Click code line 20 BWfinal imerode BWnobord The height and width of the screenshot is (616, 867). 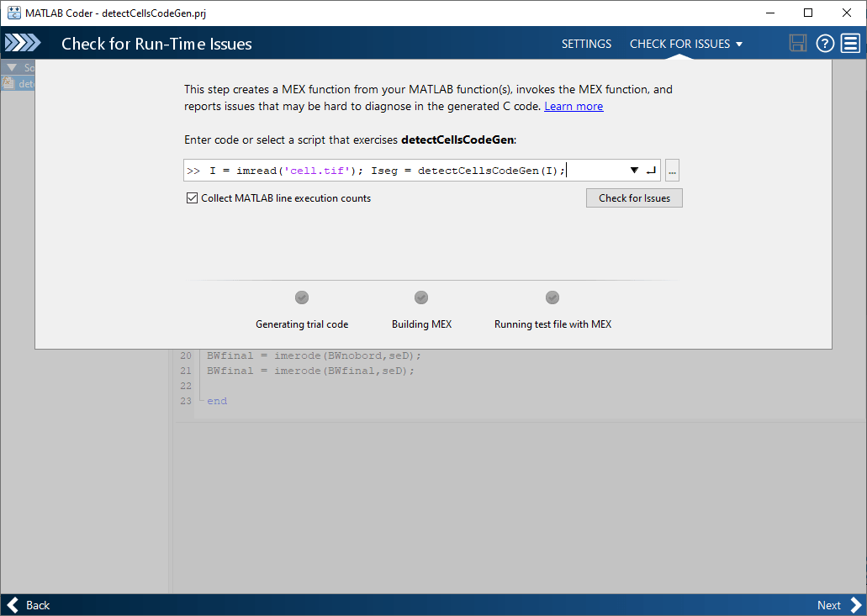point(314,355)
